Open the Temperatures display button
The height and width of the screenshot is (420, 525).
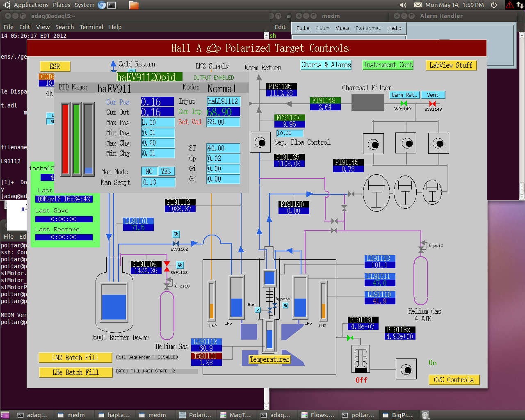[x=269, y=359]
